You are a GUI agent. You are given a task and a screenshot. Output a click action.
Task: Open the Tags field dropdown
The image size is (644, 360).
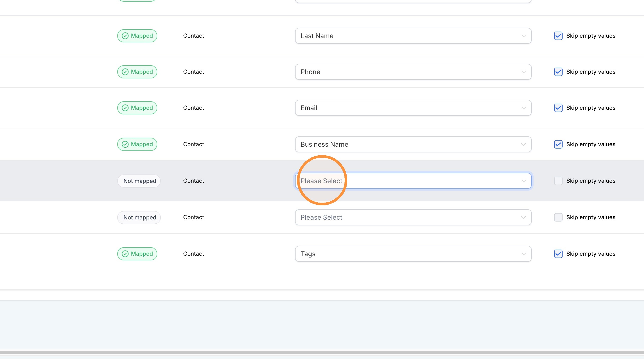[413, 254]
